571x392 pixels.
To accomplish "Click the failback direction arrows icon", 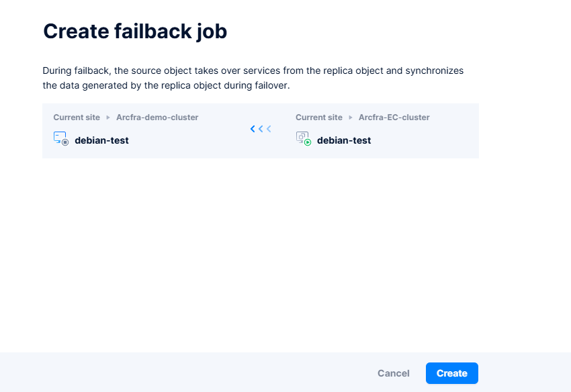I will (261, 129).
